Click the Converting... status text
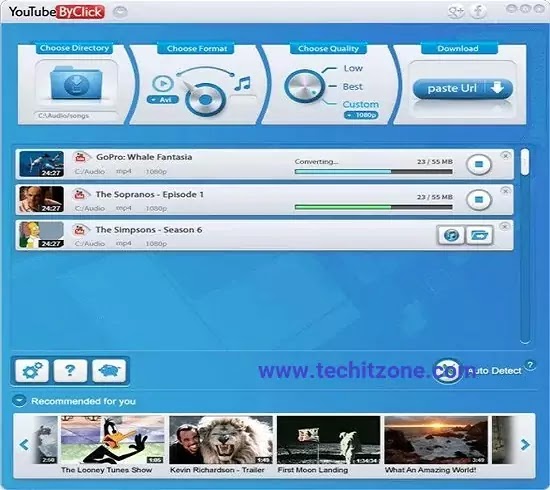This screenshot has width=550, height=490. click(316, 162)
